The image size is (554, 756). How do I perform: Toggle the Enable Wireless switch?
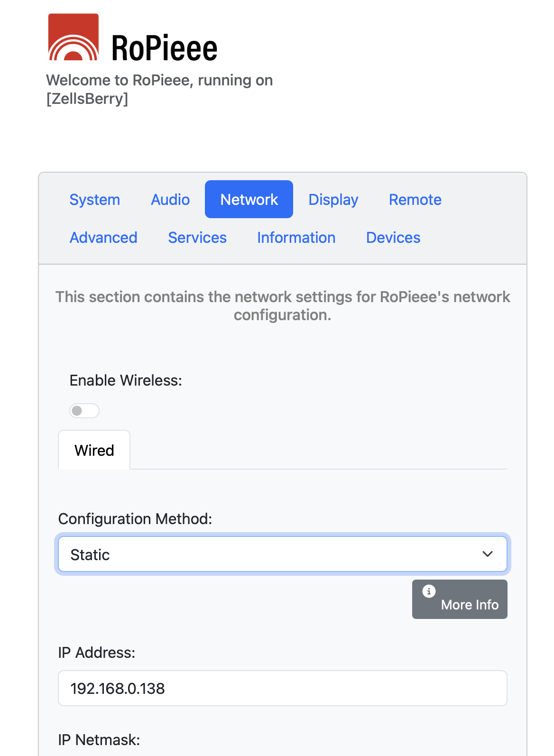coord(84,411)
